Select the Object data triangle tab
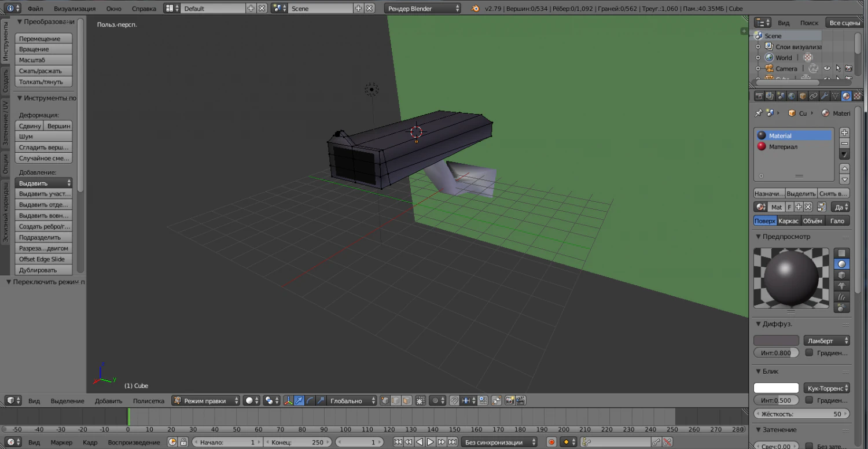This screenshot has height=449, width=868. coord(834,96)
